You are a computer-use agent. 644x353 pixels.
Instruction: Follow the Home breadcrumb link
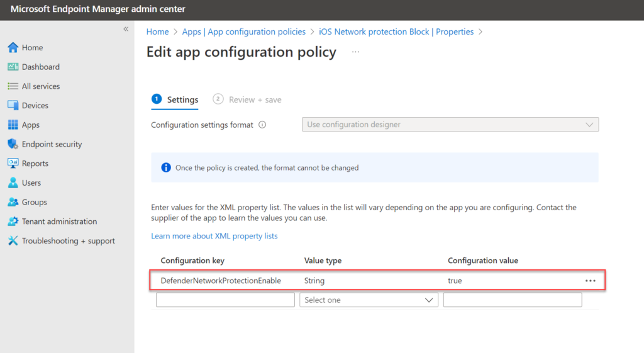158,31
